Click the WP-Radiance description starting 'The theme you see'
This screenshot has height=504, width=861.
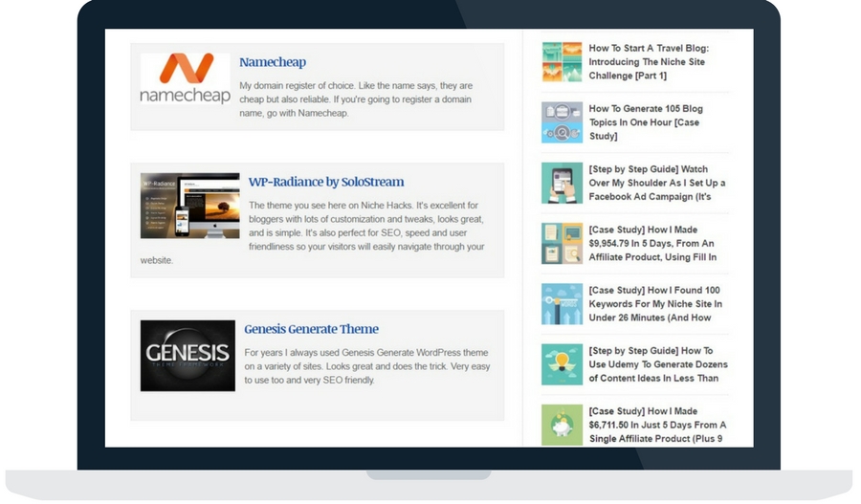point(312,232)
